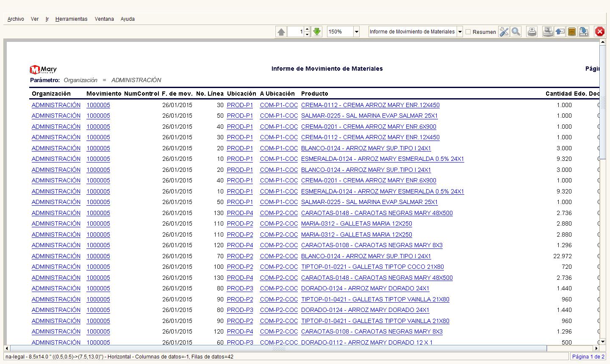Screen dimensions: 610x364
Task: Click the Cantidad column header
Action: point(558,94)
